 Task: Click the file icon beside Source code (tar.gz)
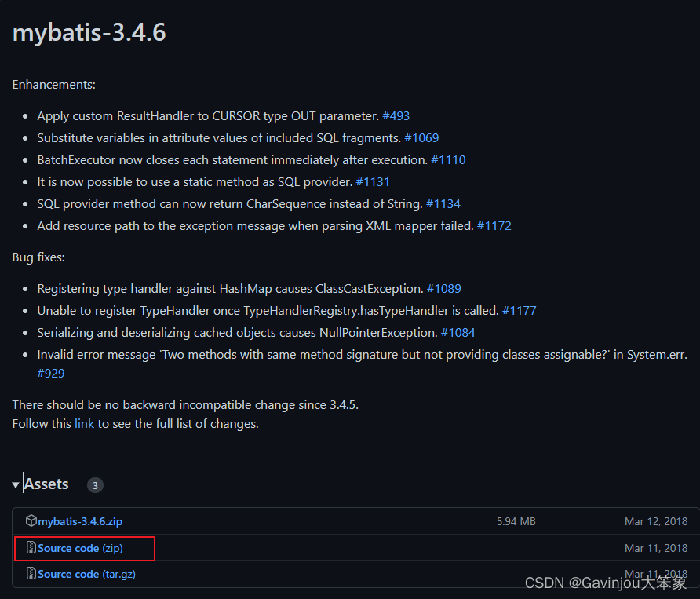click(x=31, y=574)
